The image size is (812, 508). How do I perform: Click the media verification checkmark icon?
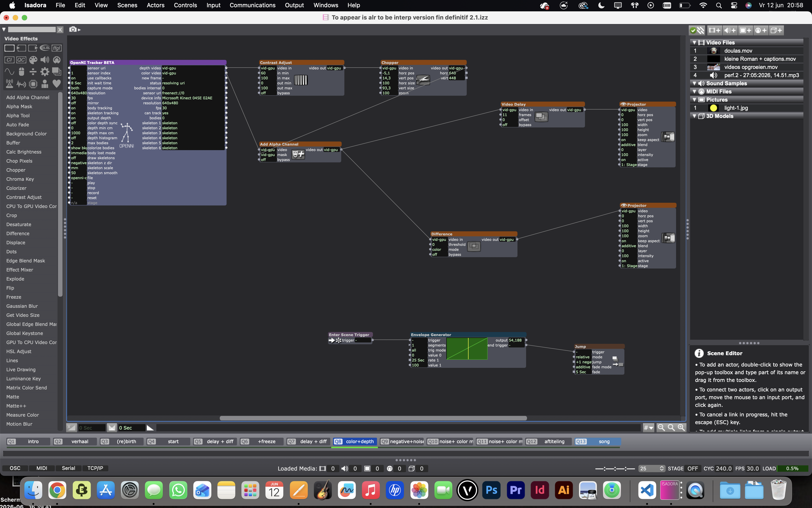pos(693,30)
